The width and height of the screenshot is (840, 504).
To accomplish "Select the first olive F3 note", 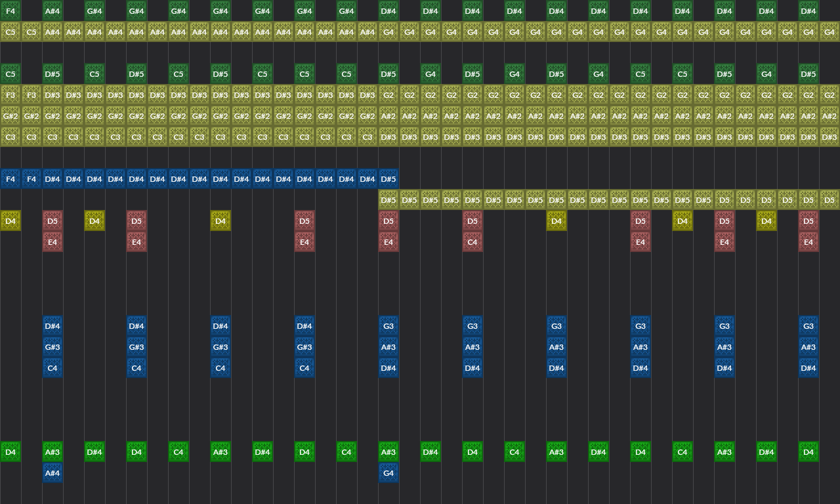I will pos(10,95).
